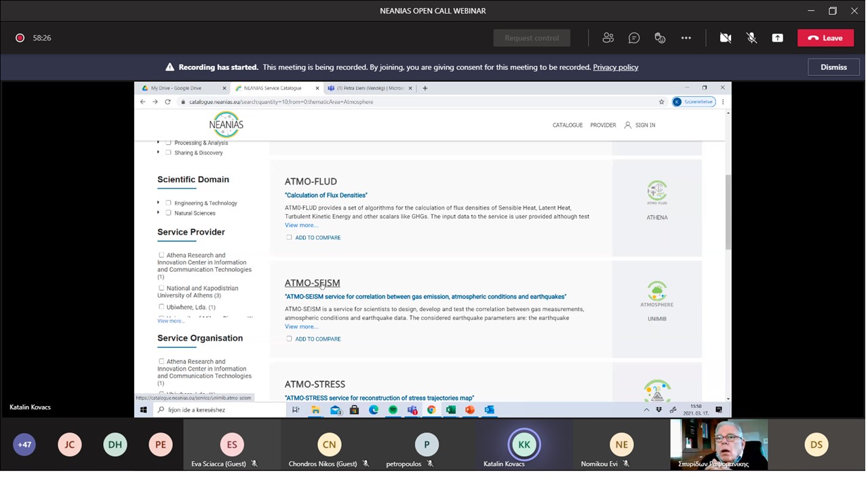Image resolution: width=868 pixels, height=488 pixels.
Task: Check the Processing & Analysis checkbox
Action: [168, 143]
